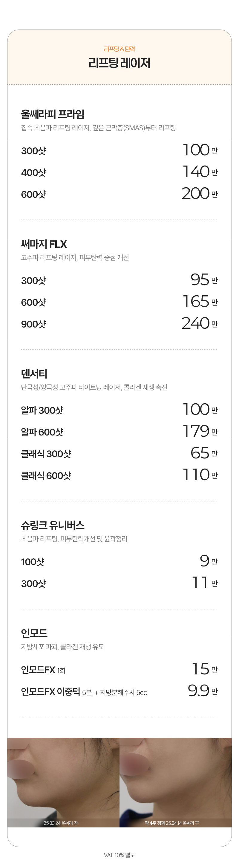Click the 리프팅 & 탄력 orange category label
Viewport: 239px width, 868px height.
pyautogui.click(x=119, y=49)
